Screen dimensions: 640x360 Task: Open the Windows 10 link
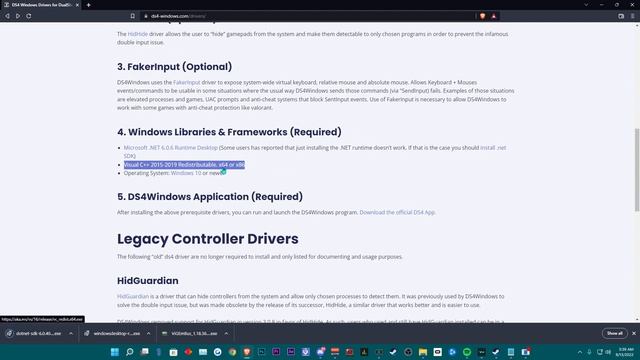[186, 173]
